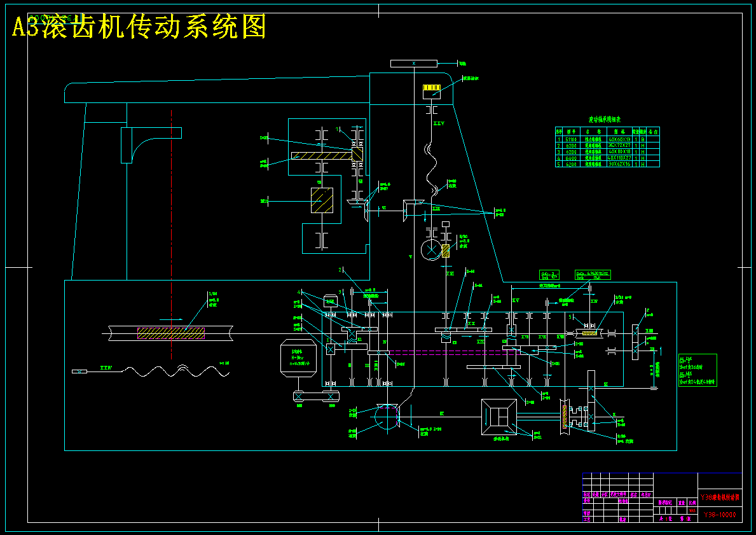Select the wavy feed screw line at lower left
Viewport: 756px width, 535px height.
point(177,371)
